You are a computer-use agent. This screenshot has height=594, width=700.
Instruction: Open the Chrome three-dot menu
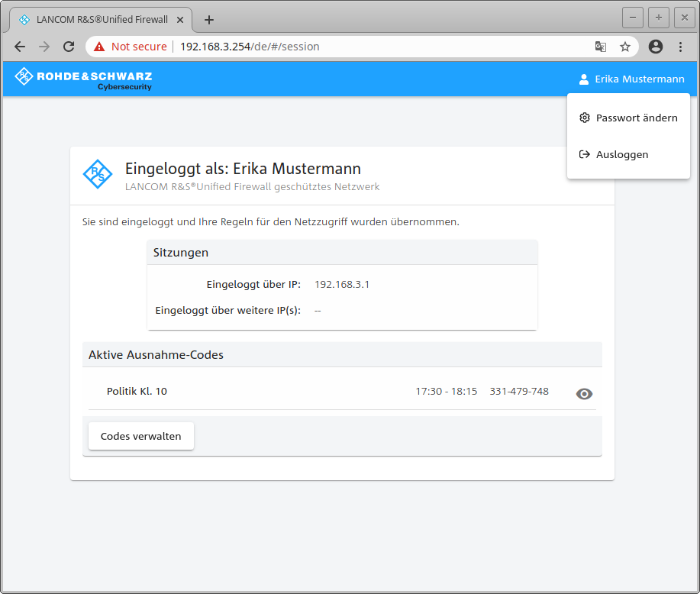point(680,47)
